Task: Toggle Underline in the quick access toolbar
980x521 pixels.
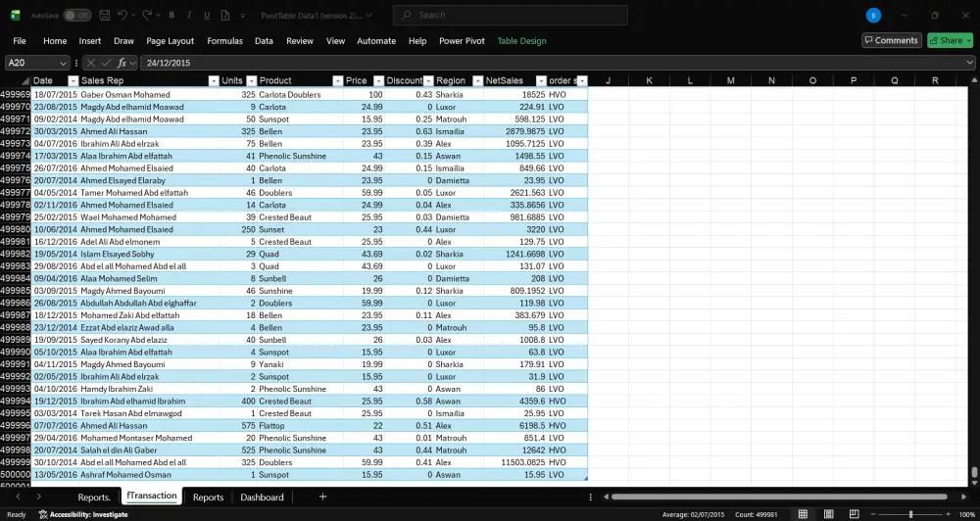Action: coord(207,15)
